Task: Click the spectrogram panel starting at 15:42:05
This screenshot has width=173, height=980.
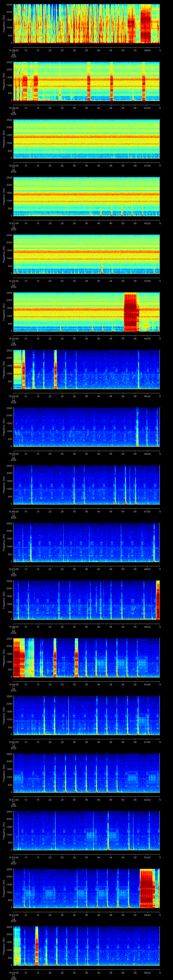Action: click(x=87, y=254)
